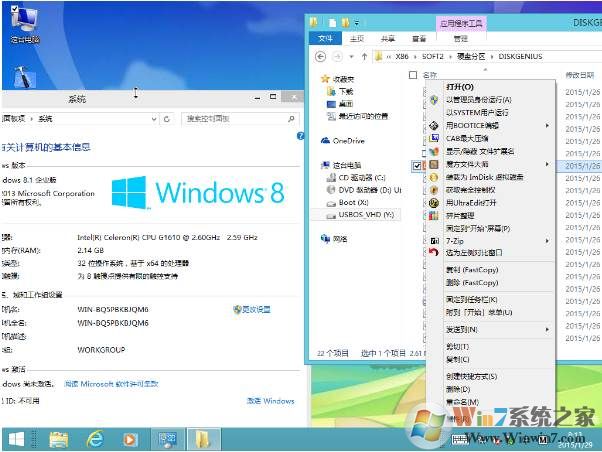Screen dimensions: 602x452
Task: Uncheck the selected file's checkbox
Action: pyautogui.click(x=417, y=166)
